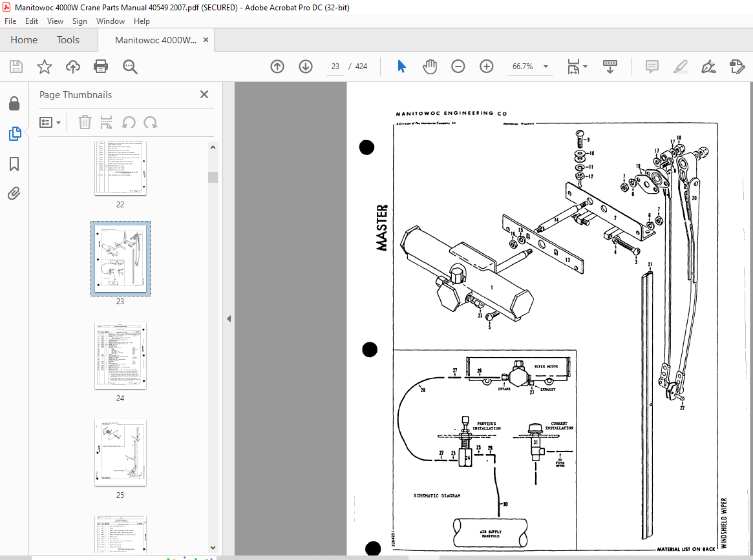
Task: Close the Page Thumbnails panel
Action: click(x=204, y=94)
